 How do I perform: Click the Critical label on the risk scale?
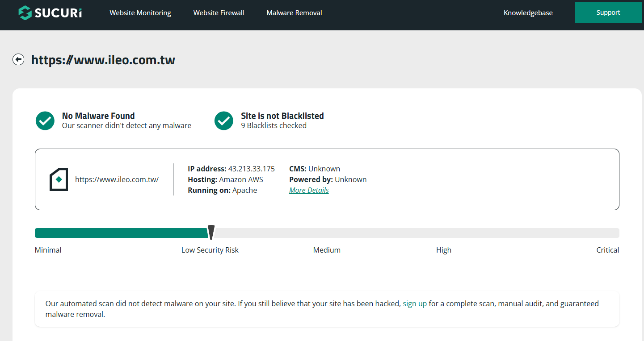[607, 250]
